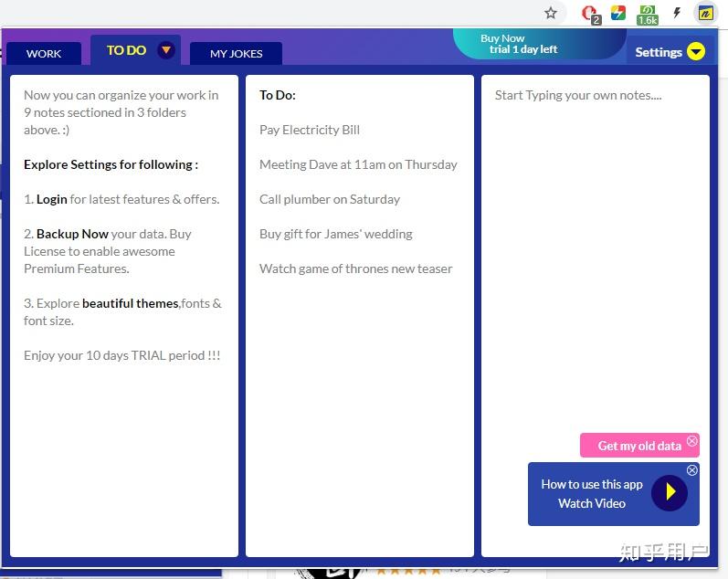Click the Get my old data button
Screen dimensions: 728x579
pos(639,446)
